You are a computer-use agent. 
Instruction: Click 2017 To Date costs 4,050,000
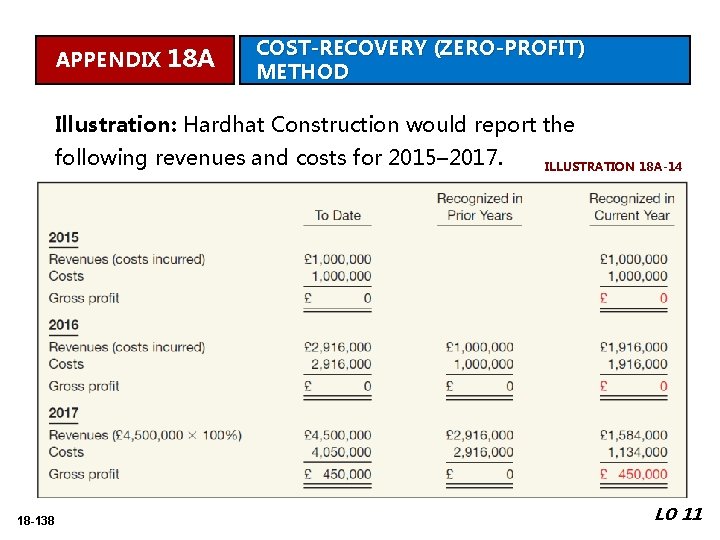341,452
